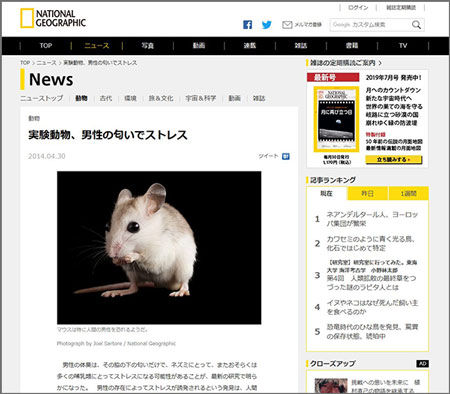Open ranking article 5 about 恐竜時代のひな鳥
Viewport: 450px width, 394px height.
(x=372, y=332)
